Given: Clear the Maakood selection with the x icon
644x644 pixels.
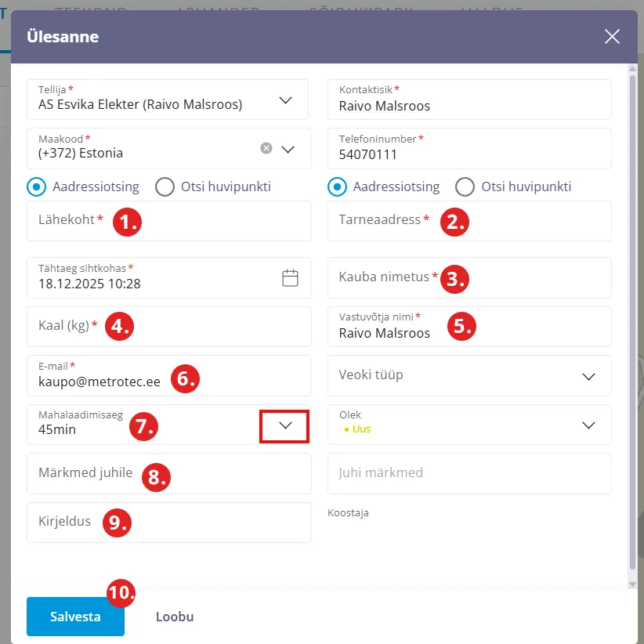Looking at the screenshot, I should pos(266,148).
